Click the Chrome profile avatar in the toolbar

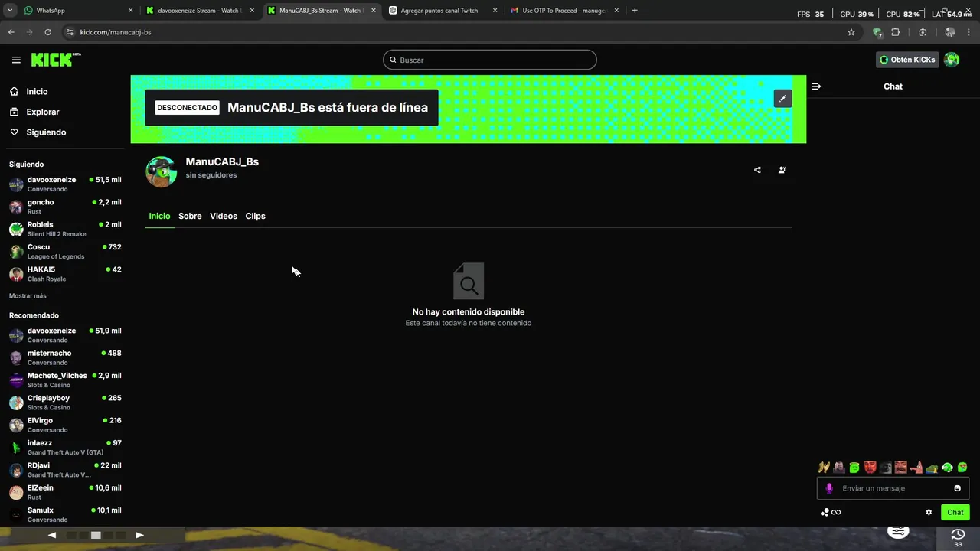click(x=950, y=32)
